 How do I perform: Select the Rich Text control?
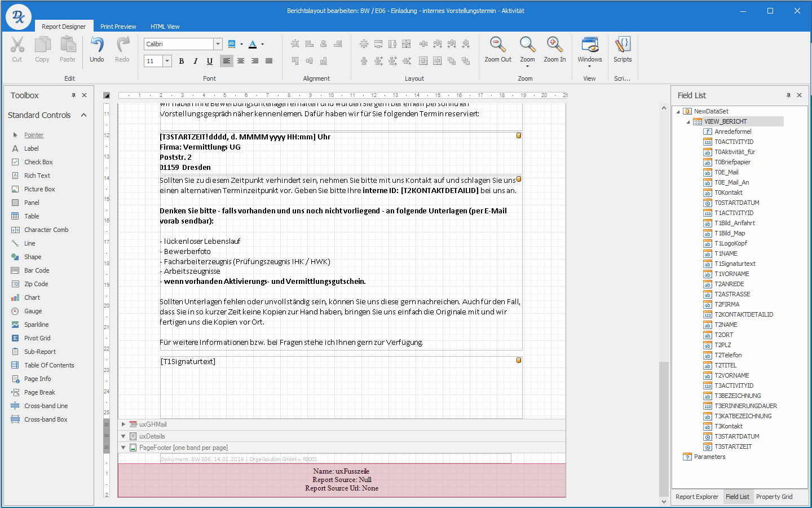[37, 176]
